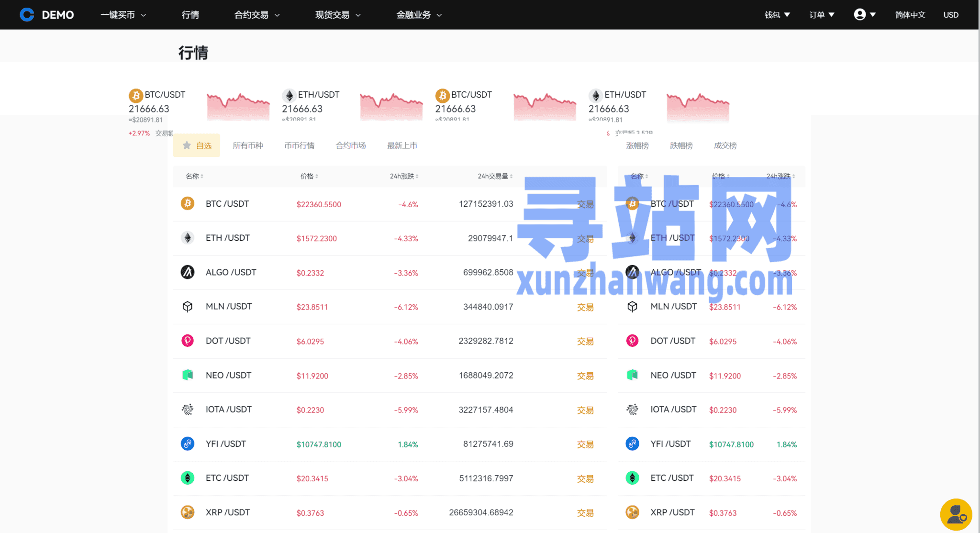Click NEO coin icon in main table

[x=188, y=375]
